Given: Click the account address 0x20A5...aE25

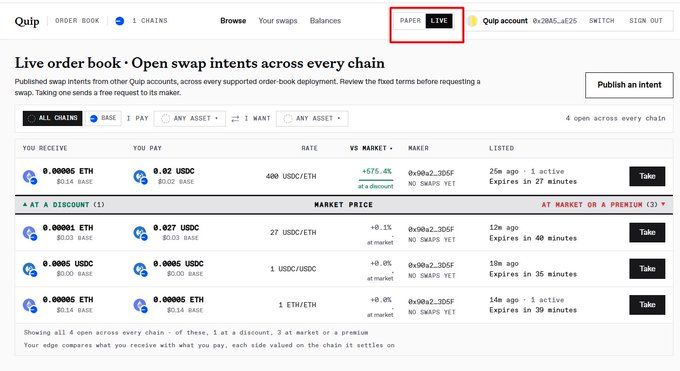Looking at the screenshot, I should (555, 21).
